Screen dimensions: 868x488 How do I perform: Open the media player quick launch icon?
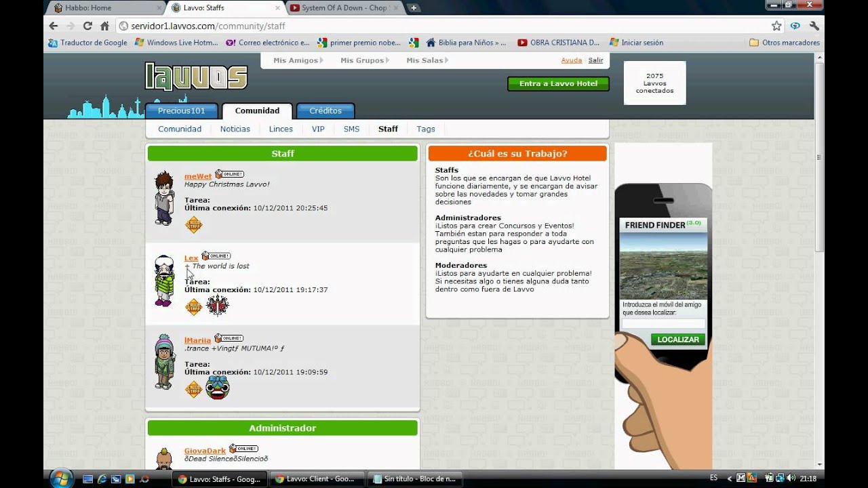pos(130,479)
